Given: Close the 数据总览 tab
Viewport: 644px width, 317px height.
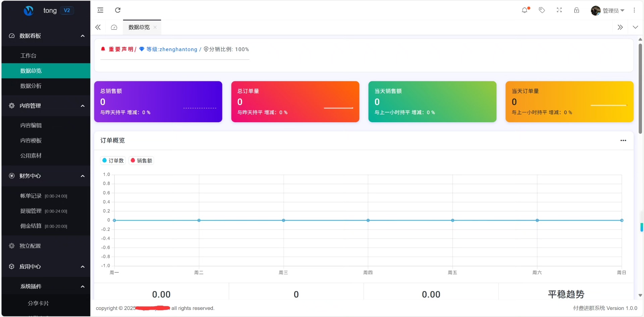Looking at the screenshot, I should click(x=155, y=27).
